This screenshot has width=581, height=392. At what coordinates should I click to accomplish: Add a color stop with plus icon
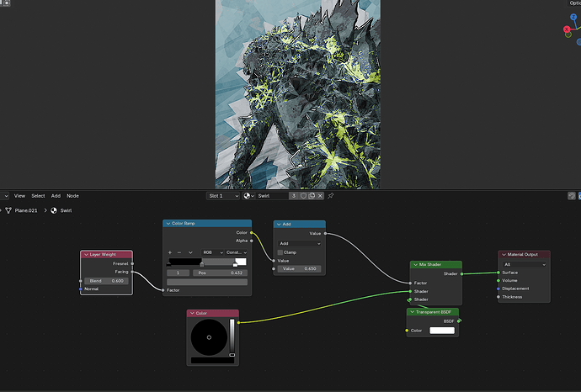[x=170, y=252]
